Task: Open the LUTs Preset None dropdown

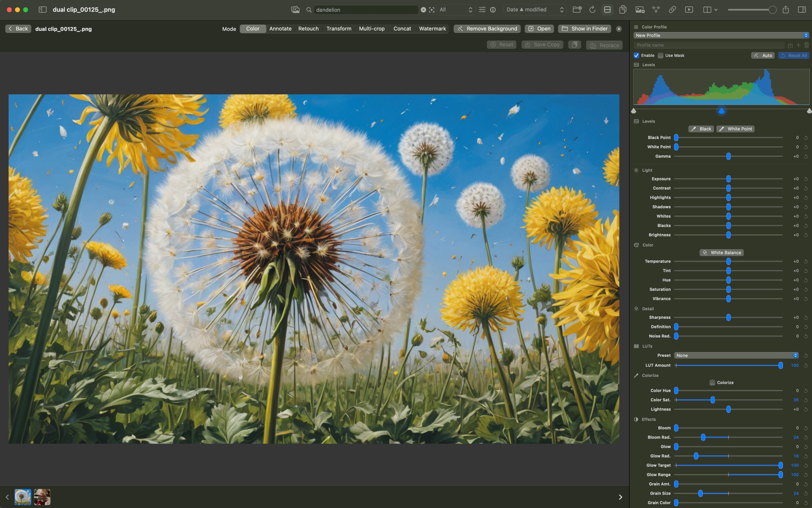Action: (x=736, y=356)
